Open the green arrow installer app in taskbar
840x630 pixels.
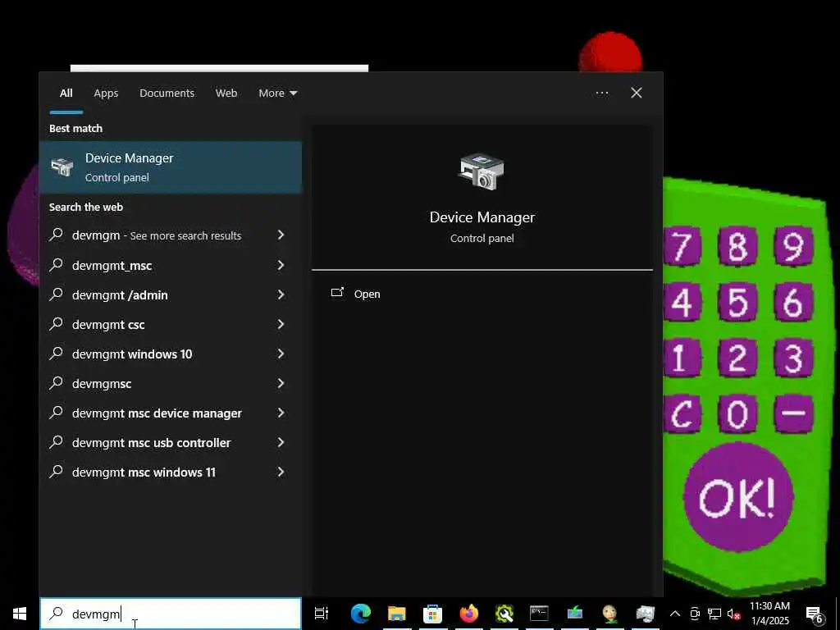575,614
